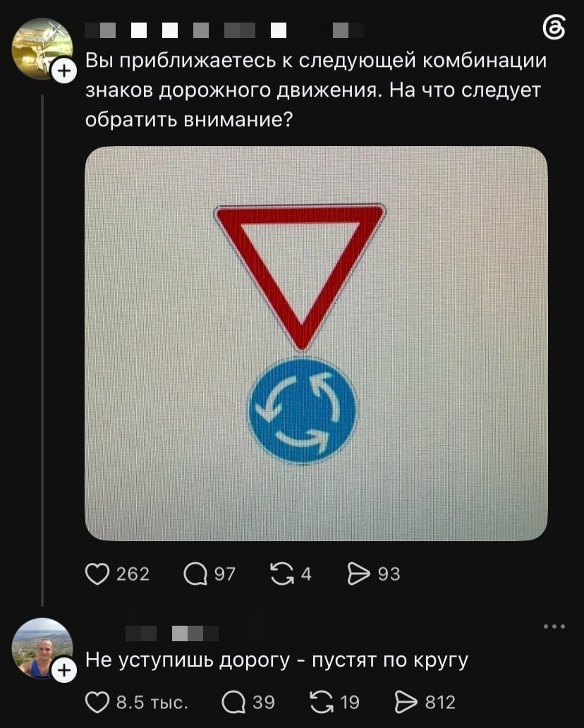Follow the commenter via plus badge
Screen dimensions: 584x728
[64, 670]
